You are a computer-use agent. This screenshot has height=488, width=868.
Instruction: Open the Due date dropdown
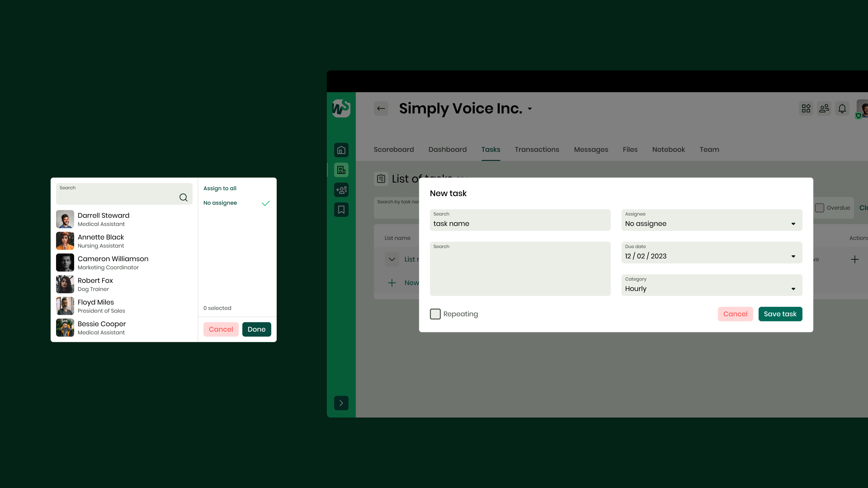(712, 253)
